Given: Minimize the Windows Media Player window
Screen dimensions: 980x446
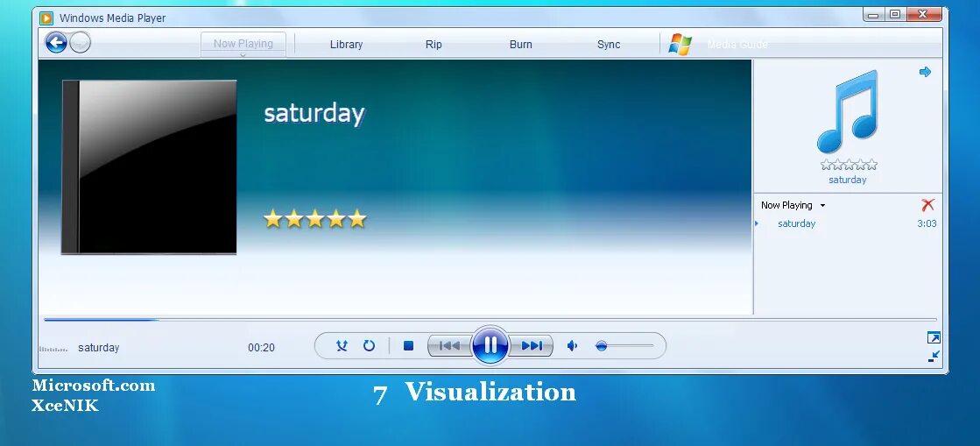Looking at the screenshot, I should (873, 14).
